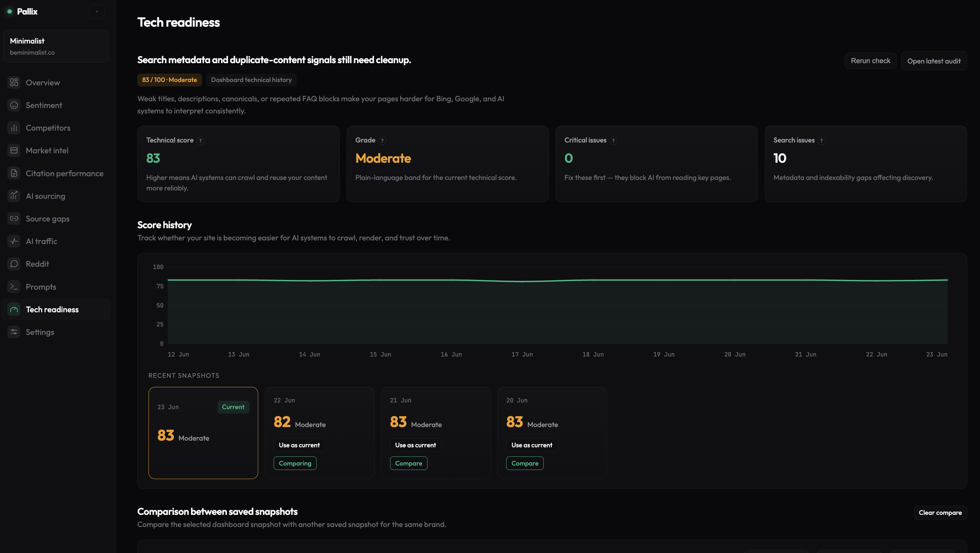This screenshot has height=553, width=980.
Task: Click the Critical issues value 0
Action: [x=568, y=158]
